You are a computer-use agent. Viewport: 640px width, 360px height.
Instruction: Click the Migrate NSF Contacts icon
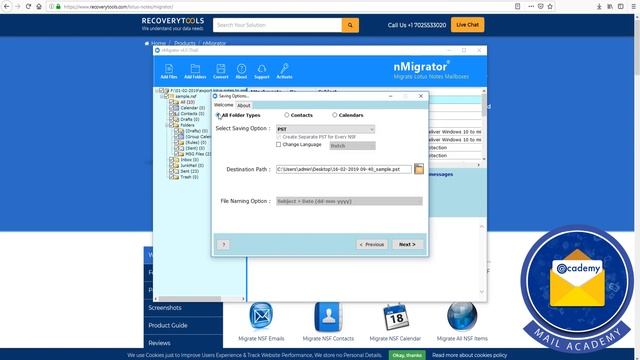point(328,316)
